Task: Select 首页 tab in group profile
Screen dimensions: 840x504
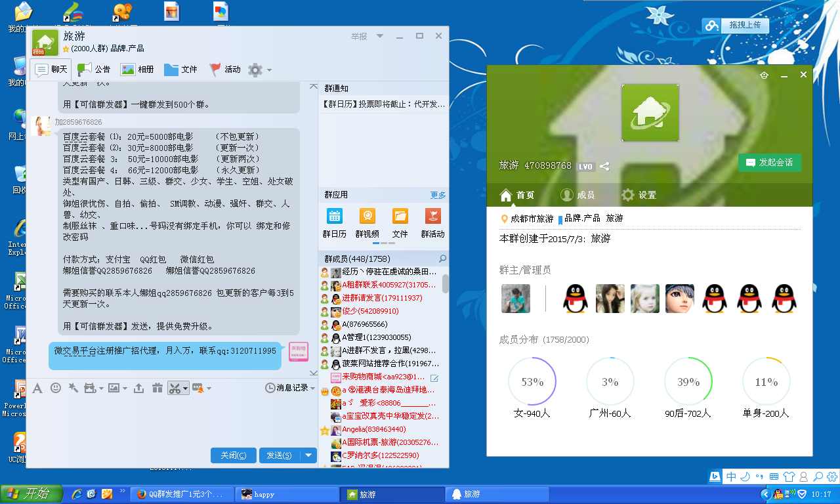Action: pos(517,195)
